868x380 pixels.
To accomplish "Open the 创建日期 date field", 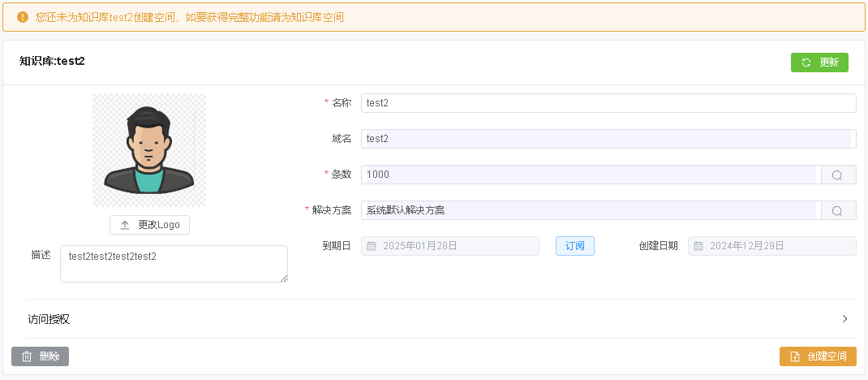I will point(771,246).
